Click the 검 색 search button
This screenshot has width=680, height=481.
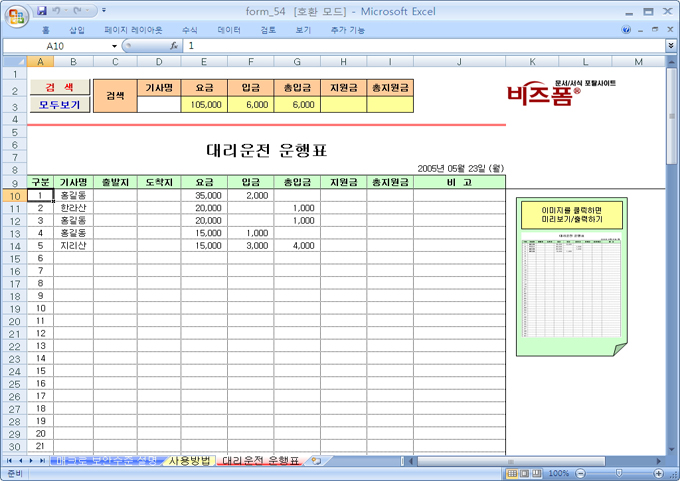click(x=60, y=87)
